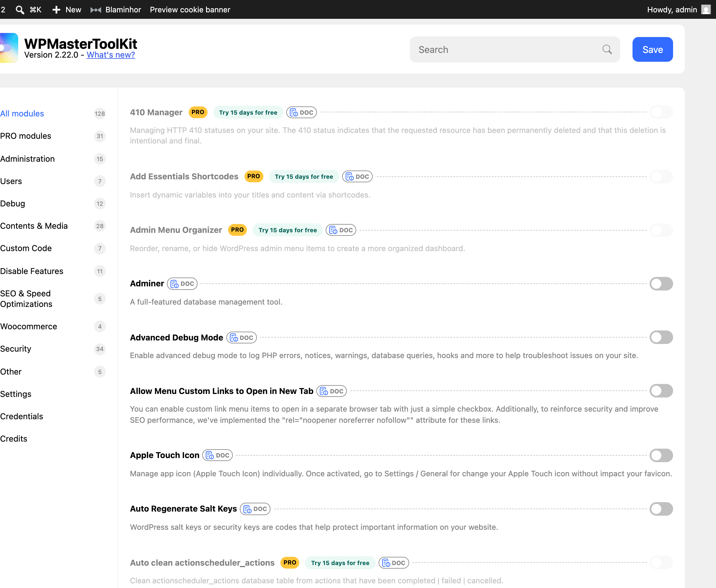
Task: Focus the module Search field
Action: click(515, 49)
